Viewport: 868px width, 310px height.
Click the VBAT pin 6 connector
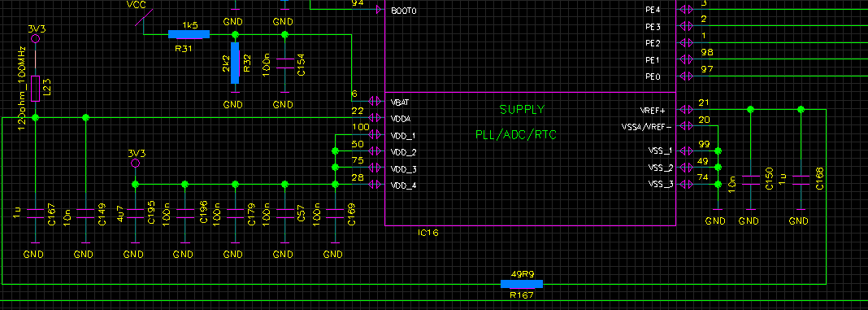(375, 102)
